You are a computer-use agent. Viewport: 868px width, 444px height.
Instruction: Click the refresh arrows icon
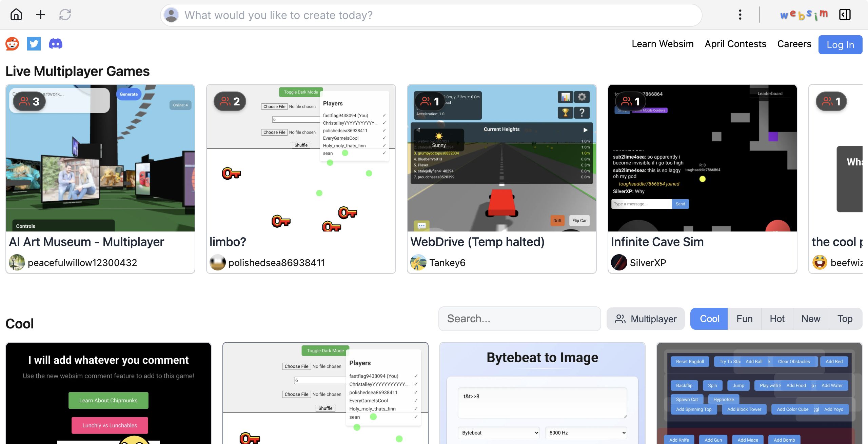pyautogui.click(x=65, y=15)
